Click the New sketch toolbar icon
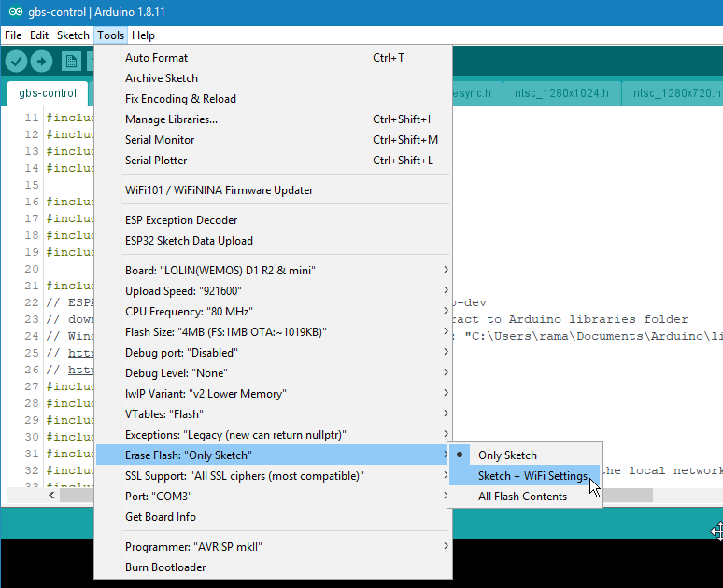 71,62
